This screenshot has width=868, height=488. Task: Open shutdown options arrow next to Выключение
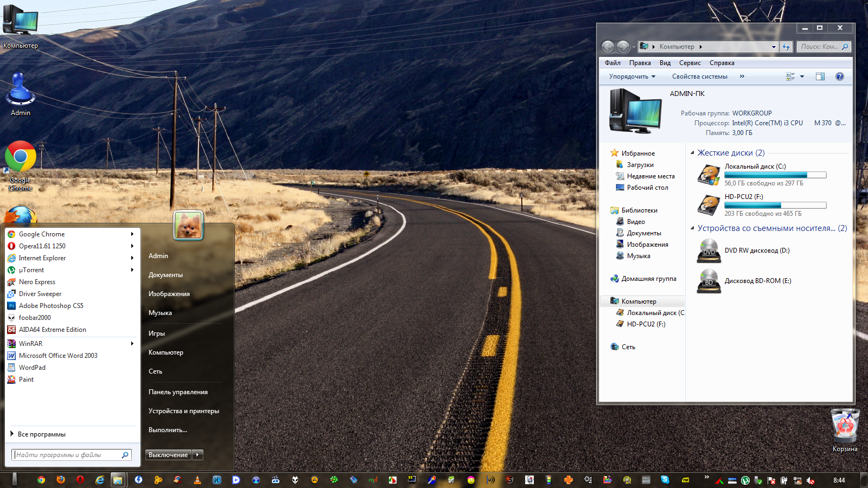pos(197,455)
